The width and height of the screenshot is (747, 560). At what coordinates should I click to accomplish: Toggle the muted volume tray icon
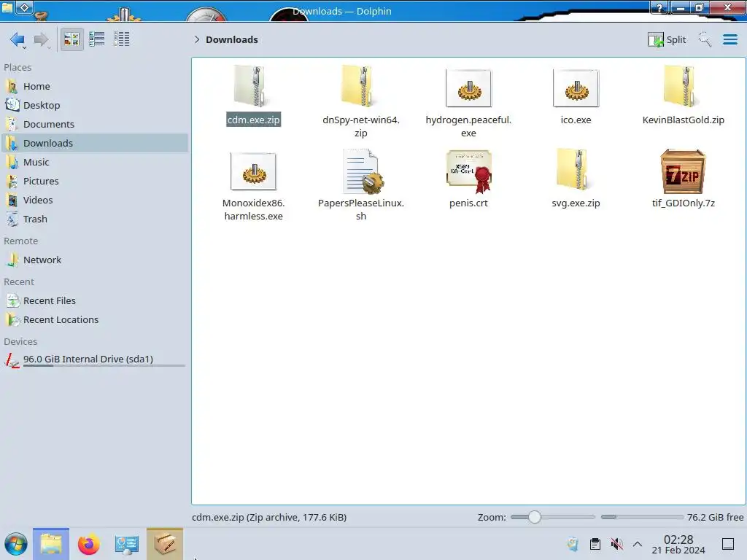tap(616, 544)
